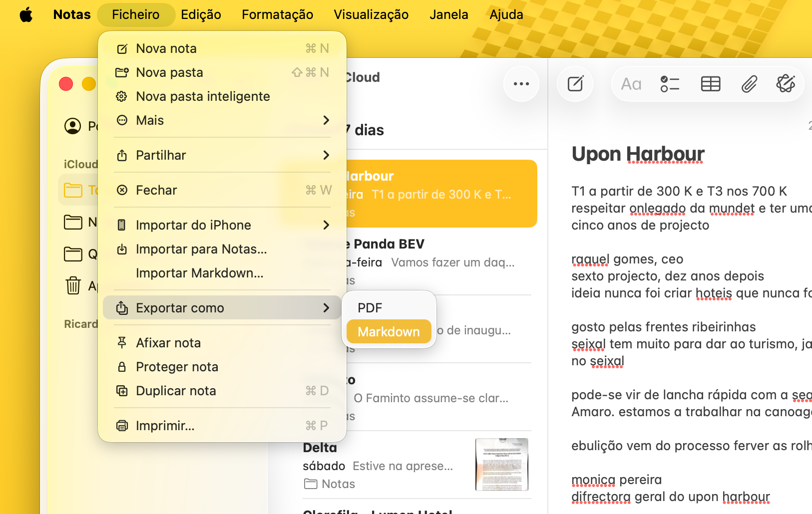
Task: Open the trash folder in sidebar
Action: pyautogui.click(x=73, y=285)
